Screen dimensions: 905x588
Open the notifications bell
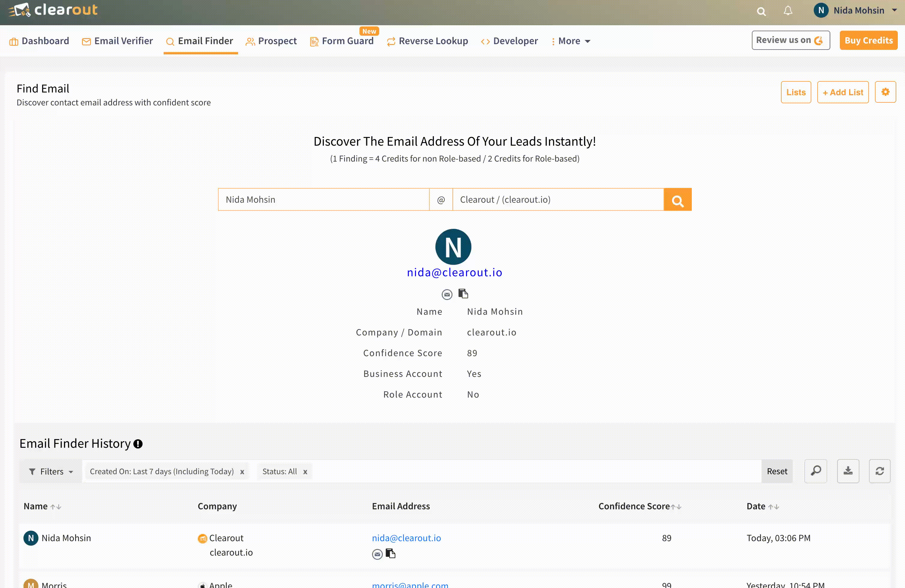(x=788, y=11)
